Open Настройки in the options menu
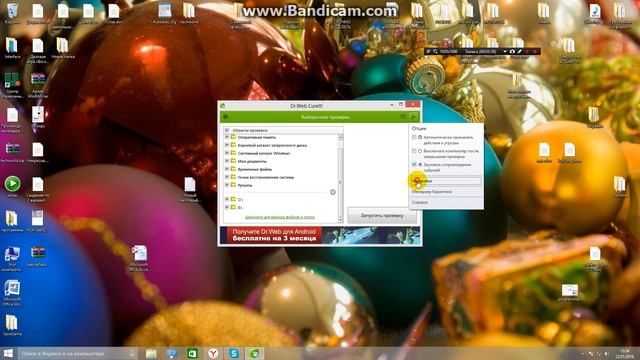Image resolution: width=640 pixels, height=360 pixels. [446, 180]
